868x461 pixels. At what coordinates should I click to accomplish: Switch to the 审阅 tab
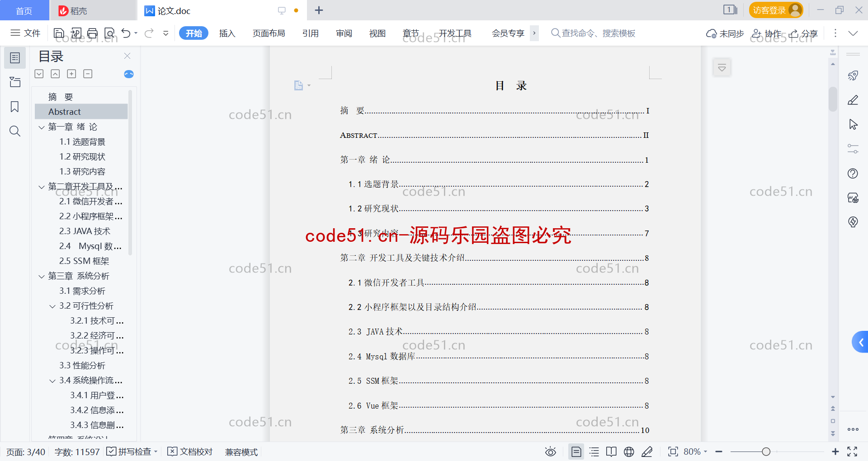coord(344,33)
